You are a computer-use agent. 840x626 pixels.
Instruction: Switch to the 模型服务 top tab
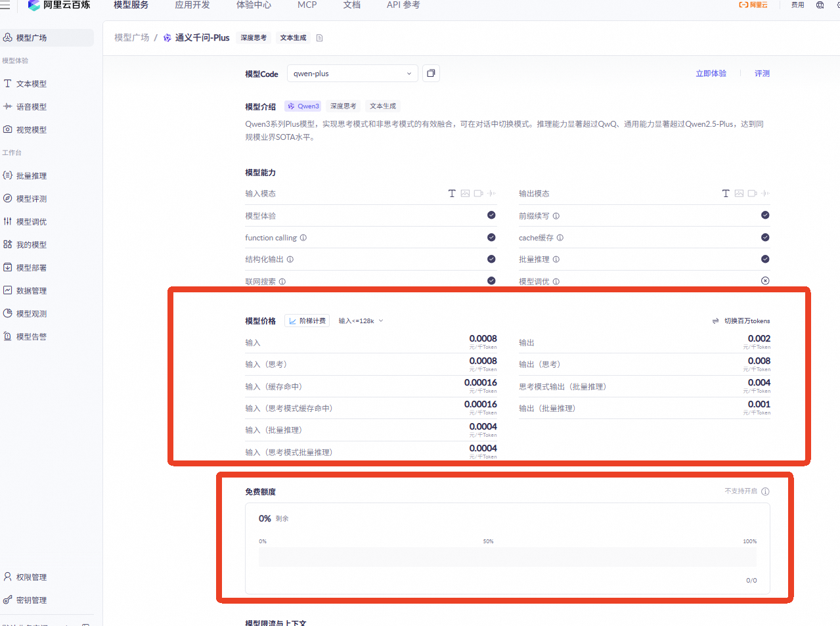tap(131, 5)
